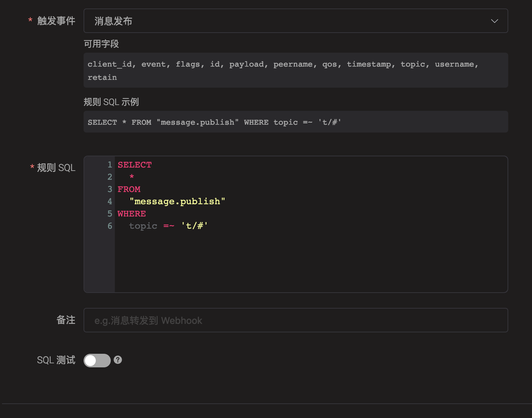Screen dimensions: 532x418
Task: Click the 规则 SQL field label
Action: point(56,168)
